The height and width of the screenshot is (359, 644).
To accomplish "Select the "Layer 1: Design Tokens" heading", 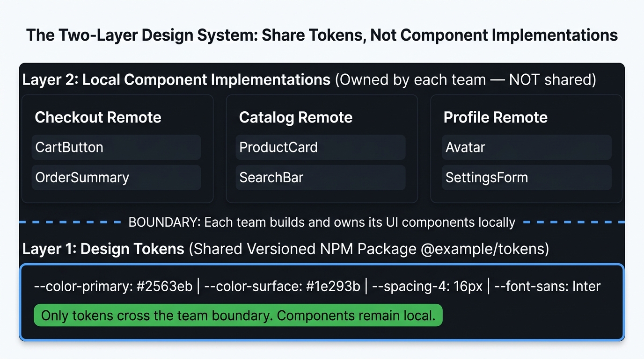I will pyautogui.click(x=103, y=249).
